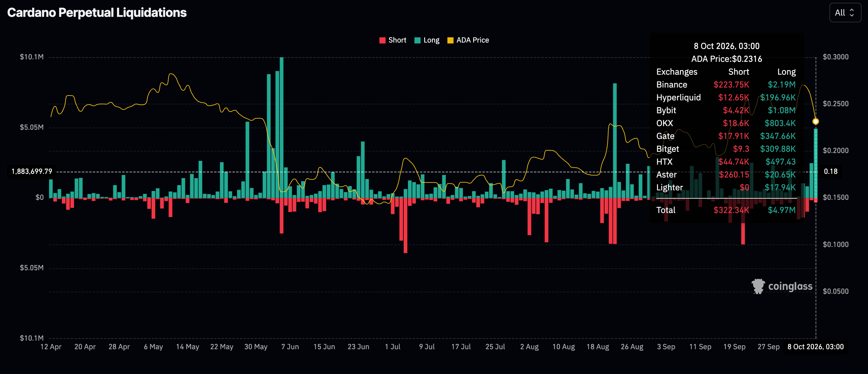Click the red Short legend swatch

pyautogui.click(x=383, y=40)
